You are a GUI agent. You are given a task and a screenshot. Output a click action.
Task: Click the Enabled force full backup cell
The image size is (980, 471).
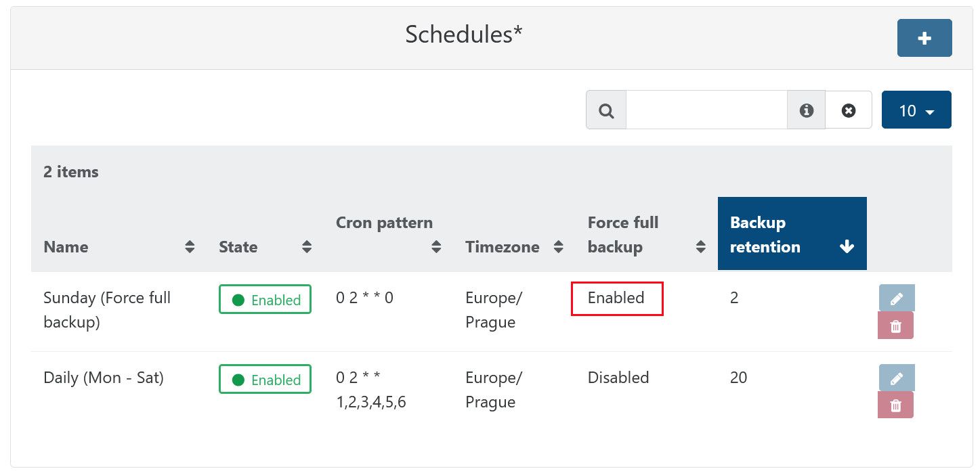click(x=616, y=298)
